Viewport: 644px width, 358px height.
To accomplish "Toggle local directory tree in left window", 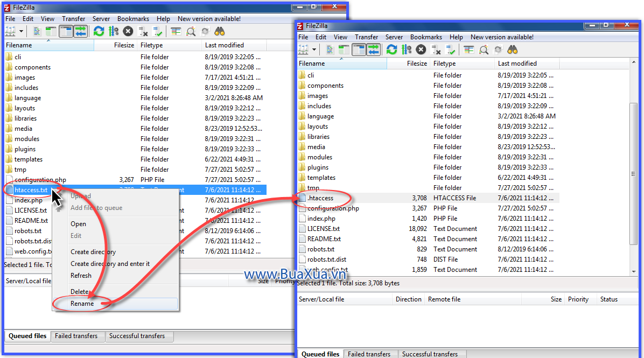I will click(51, 31).
